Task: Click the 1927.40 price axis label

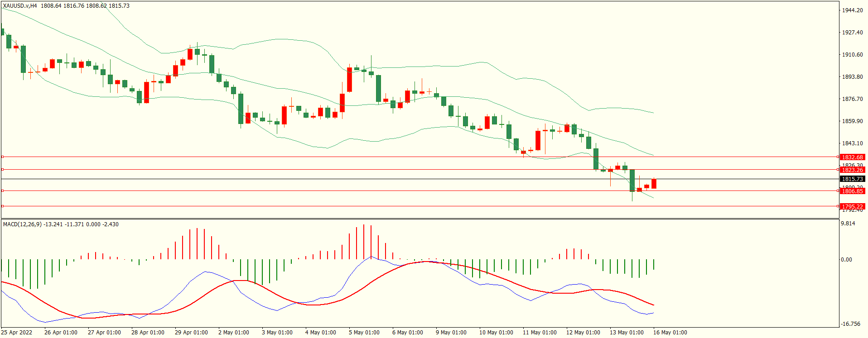Action: pyautogui.click(x=852, y=33)
